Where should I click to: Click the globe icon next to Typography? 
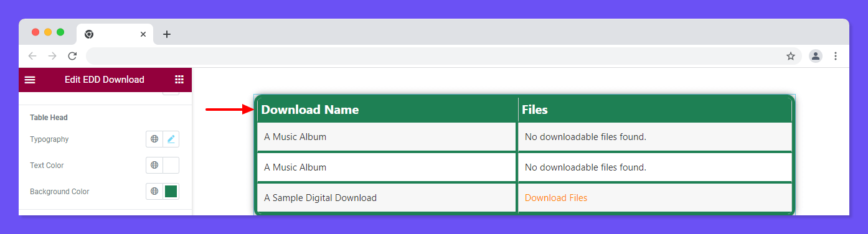tap(154, 139)
